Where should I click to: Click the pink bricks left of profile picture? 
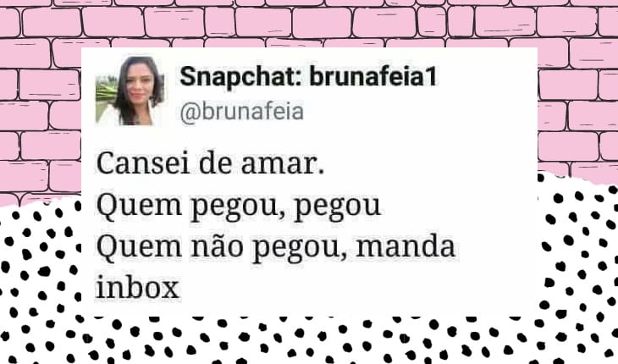(40, 119)
